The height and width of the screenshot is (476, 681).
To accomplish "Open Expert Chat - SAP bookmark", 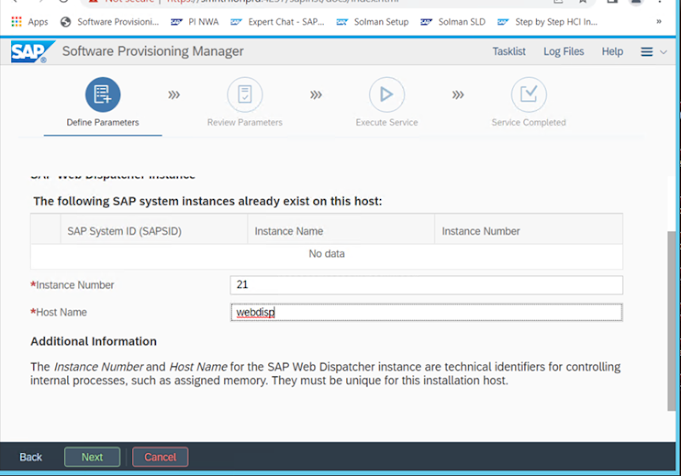I will [x=277, y=22].
